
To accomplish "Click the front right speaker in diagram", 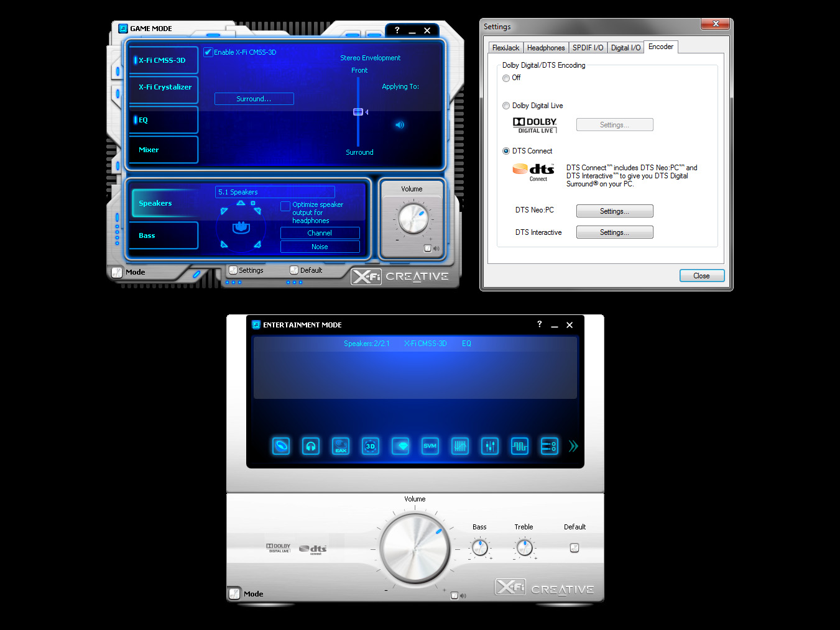I will (257, 211).
